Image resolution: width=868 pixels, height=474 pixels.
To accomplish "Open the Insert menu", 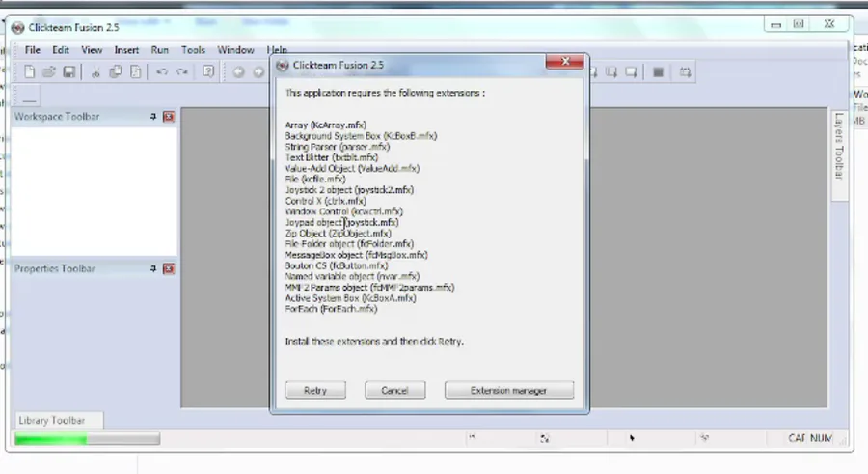I will click(126, 50).
